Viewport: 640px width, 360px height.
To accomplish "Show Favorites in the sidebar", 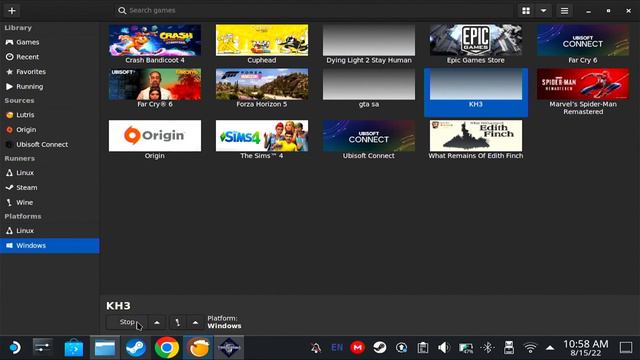I will [x=50, y=71].
